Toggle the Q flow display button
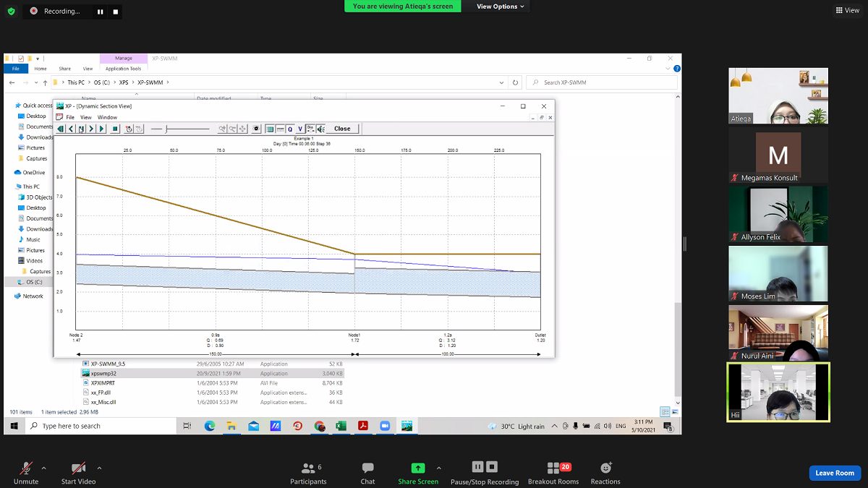The image size is (868, 488). pos(289,129)
